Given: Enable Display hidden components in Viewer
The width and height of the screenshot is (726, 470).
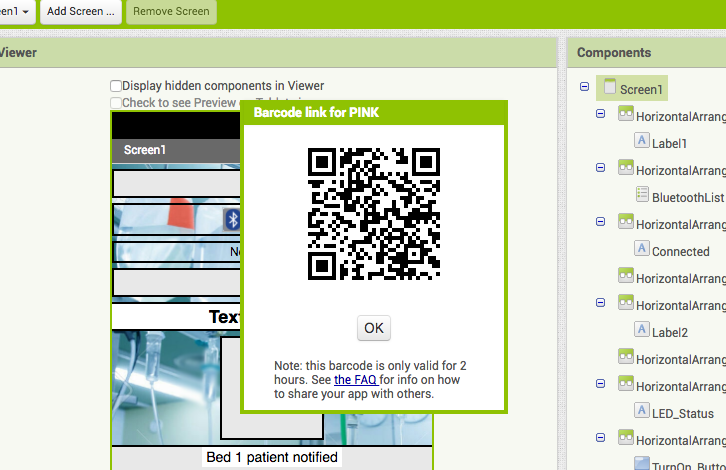Looking at the screenshot, I should click(x=116, y=86).
